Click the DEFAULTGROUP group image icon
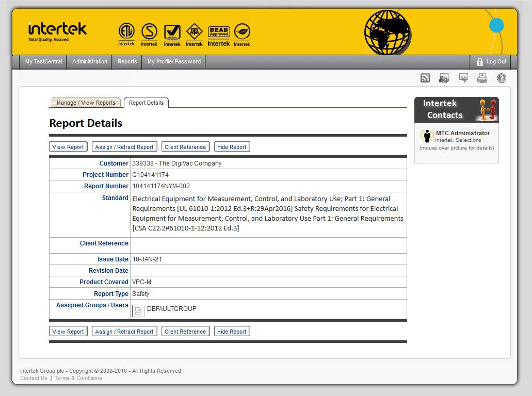The height and width of the screenshot is (396, 532). (x=138, y=311)
